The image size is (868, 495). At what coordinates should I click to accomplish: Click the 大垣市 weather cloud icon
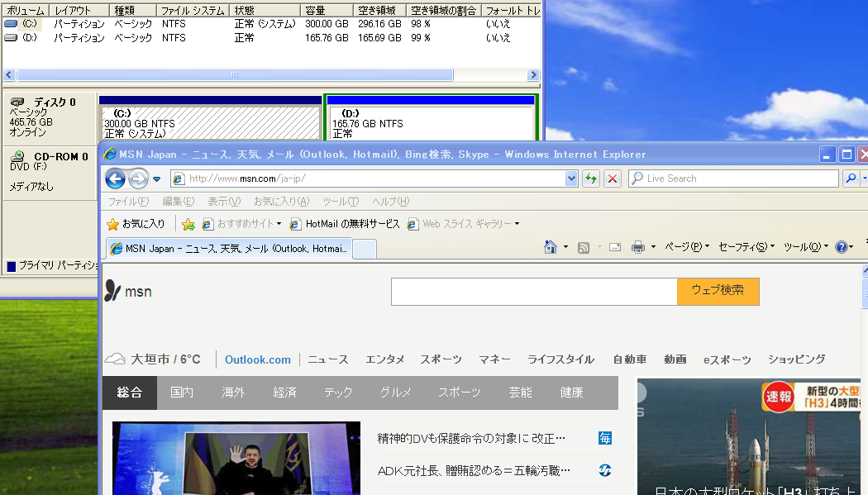[x=115, y=359]
